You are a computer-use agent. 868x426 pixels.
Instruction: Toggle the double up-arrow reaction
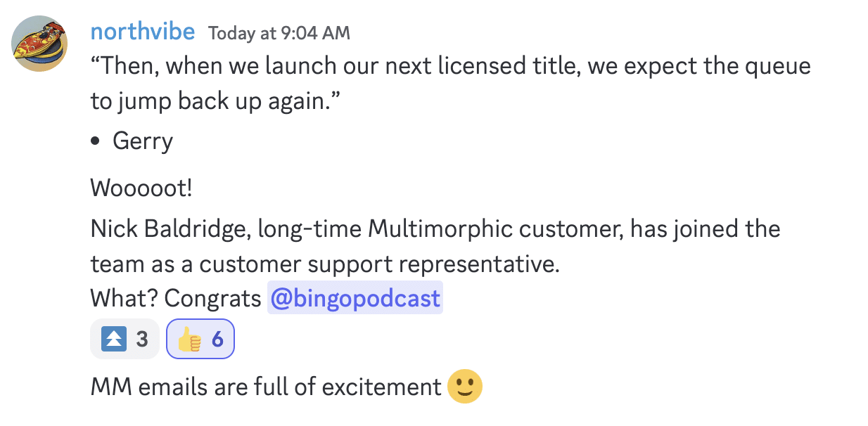point(125,340)
